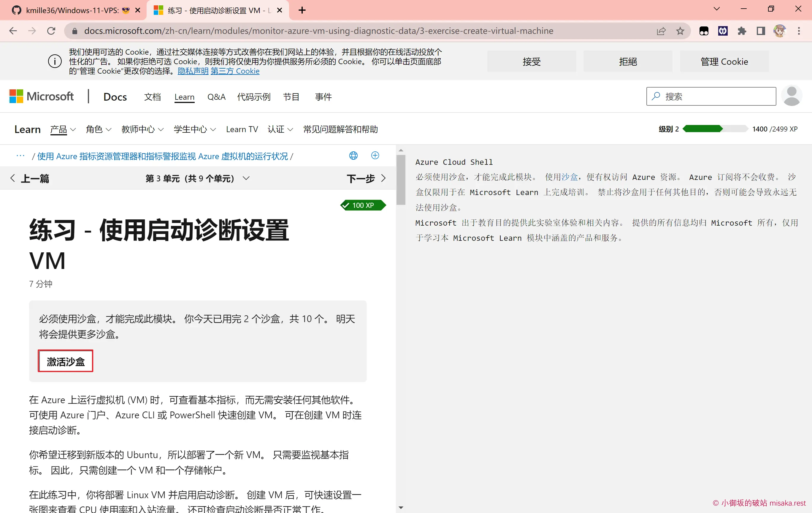Click the 搜索 search field
This screenshot has height=513, width=812.
(711, 96)
